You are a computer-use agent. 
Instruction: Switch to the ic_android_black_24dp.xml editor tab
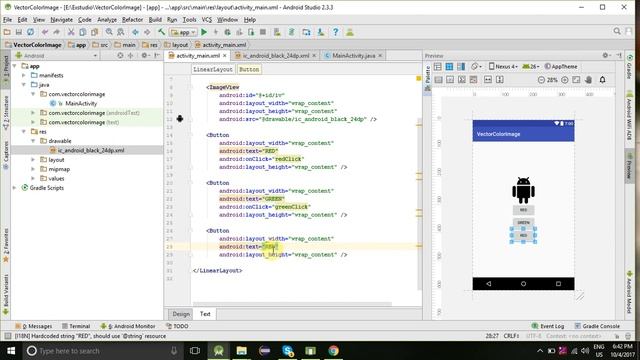point(276,56)
